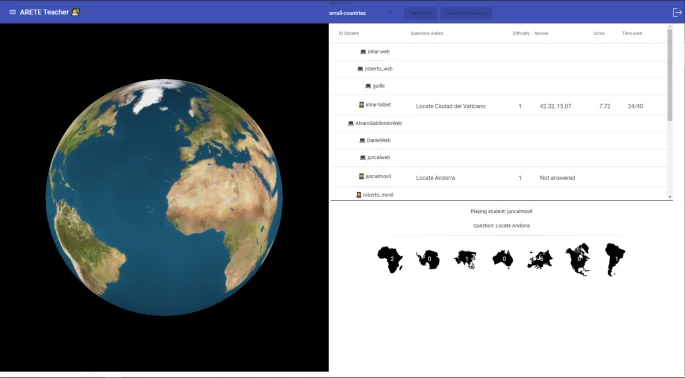Select student row juncalweb
The image size is (685, 378).
499,158
